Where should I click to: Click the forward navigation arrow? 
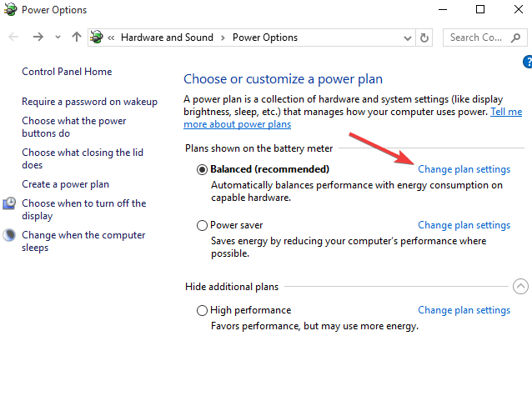click(38, 38)
